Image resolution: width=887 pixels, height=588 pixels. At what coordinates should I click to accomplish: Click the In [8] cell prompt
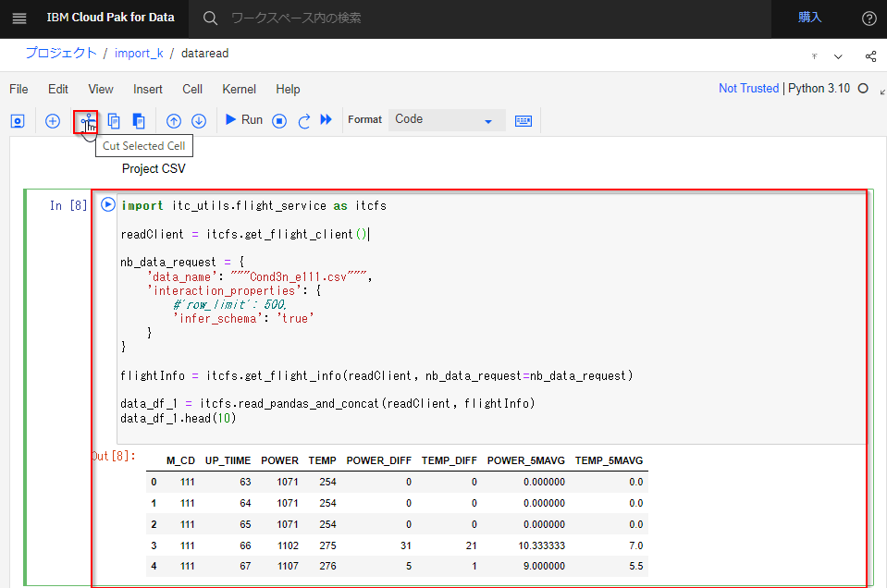[x=68, y=205]
